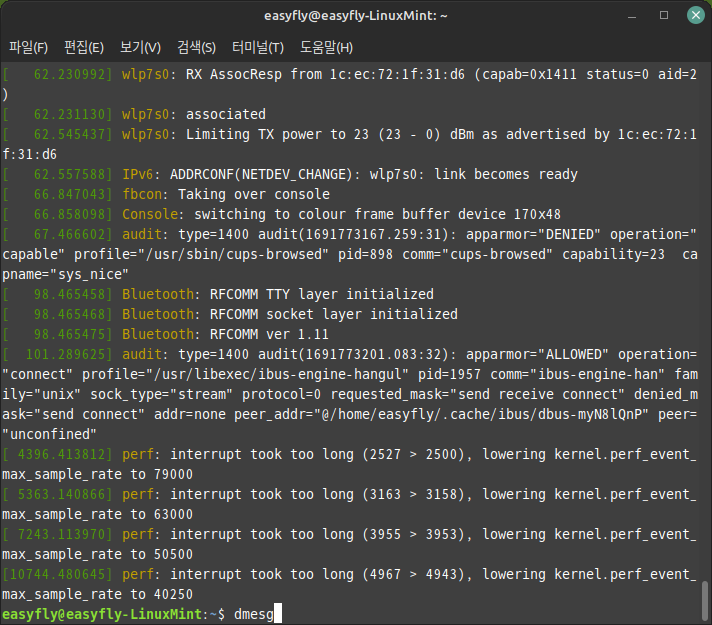Click 'apparmor="DENIED"' text
712x625 pixels.
pos(533,234)
